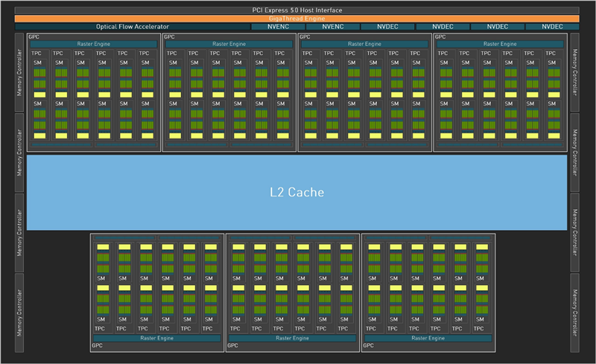
Task: Click Raster Engine in second top-row GPC
Action: click(229, 45)
